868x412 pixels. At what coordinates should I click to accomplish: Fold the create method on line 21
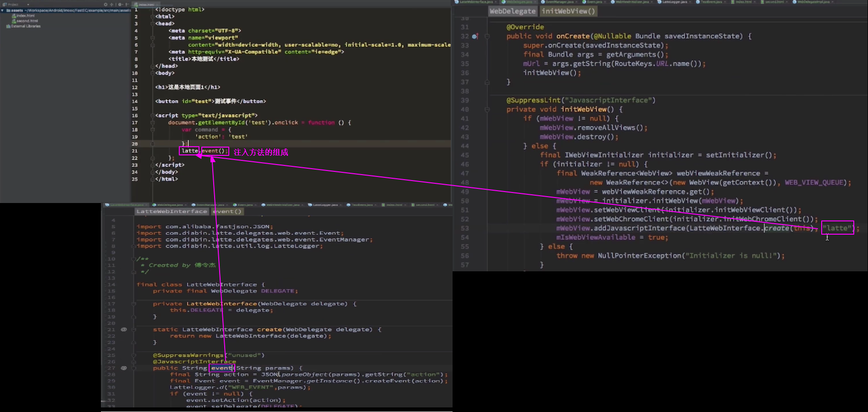pyautogui.click(x=133, y=330)
